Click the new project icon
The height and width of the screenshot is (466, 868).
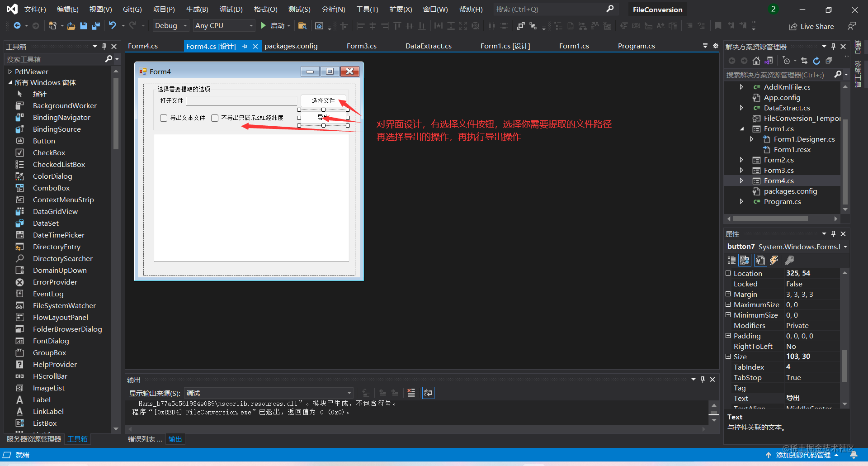tap(52, 26)
